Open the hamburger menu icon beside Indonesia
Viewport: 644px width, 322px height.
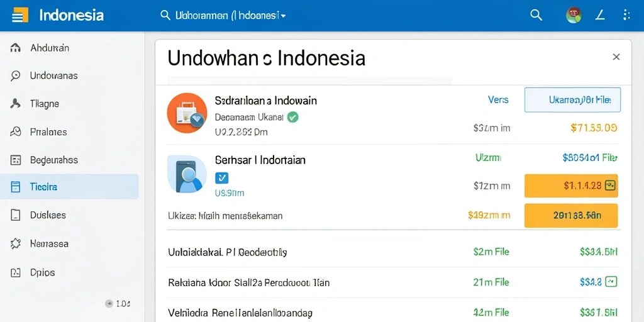20,16
